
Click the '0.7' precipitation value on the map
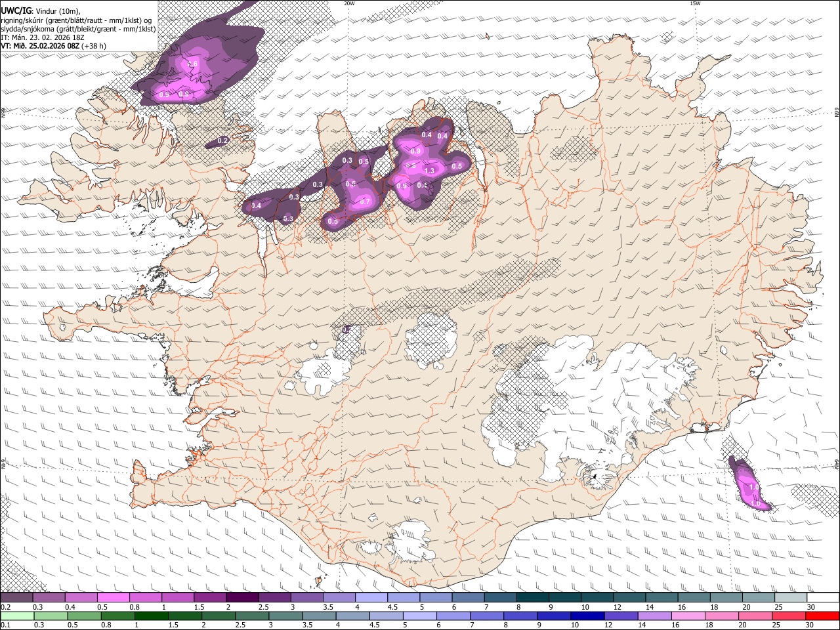(366, 201)
